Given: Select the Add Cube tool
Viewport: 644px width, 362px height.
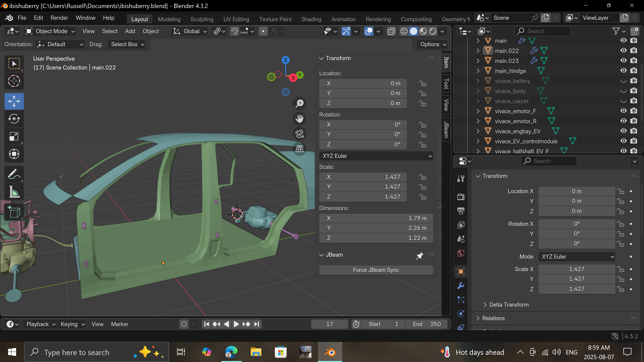Looking at the screenshot, I should [14, 212].
